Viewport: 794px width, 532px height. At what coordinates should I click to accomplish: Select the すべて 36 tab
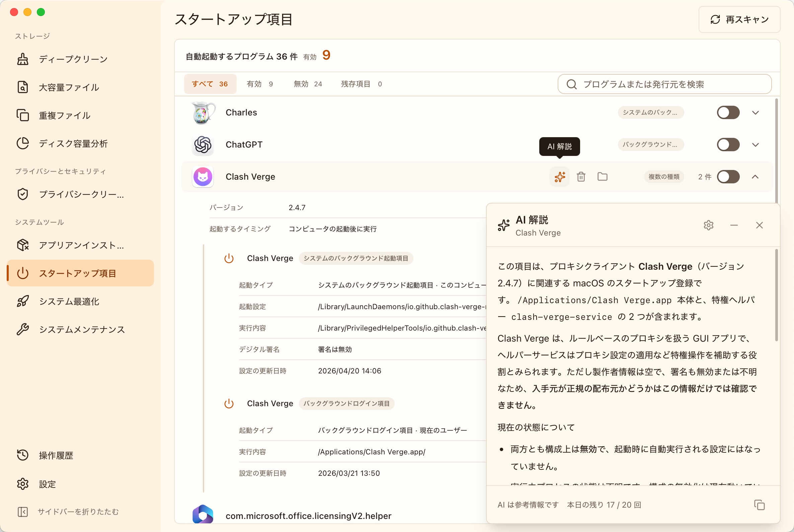tap(210, 84)
